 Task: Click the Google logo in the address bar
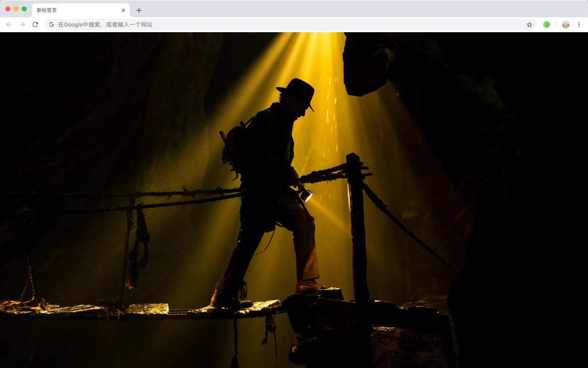click(51, 24)
